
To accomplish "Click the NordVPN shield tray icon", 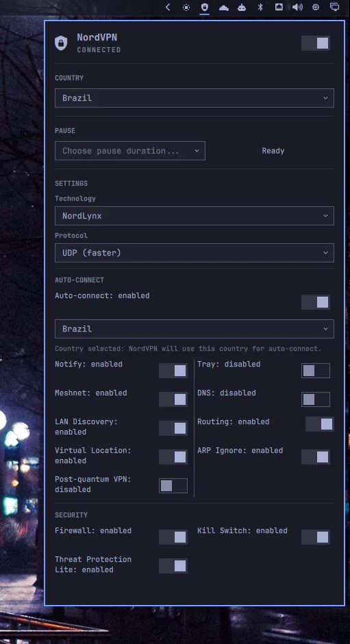I will (x=205, y=7).
